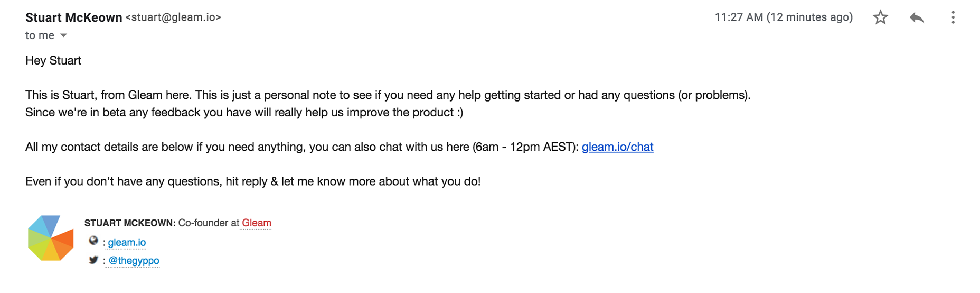
Task: Click the "to me" recipient text
Action: click(40, 35)
